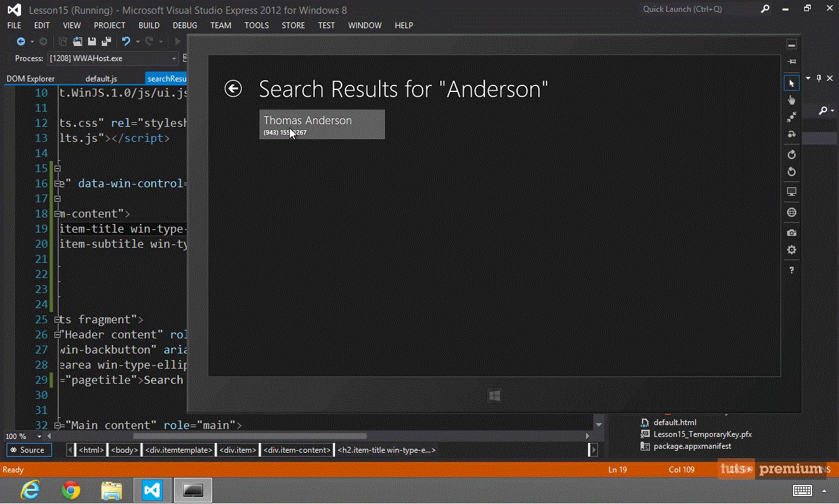Open the HELP menu
The image size is (839, 504).
[x=404, y=26]
